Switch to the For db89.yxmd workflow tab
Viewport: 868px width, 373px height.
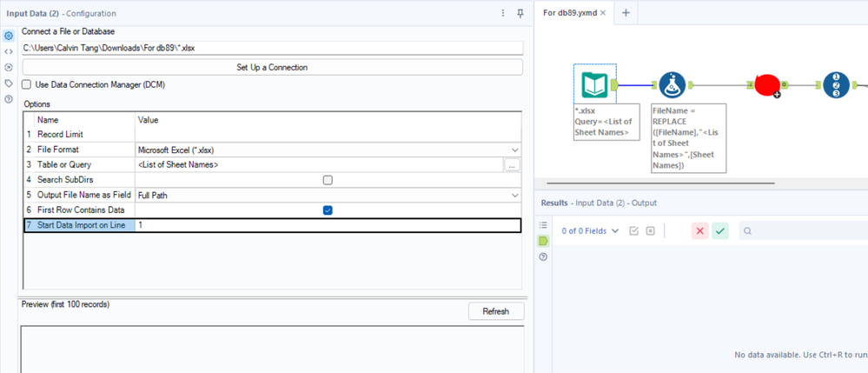pos(571,13)
